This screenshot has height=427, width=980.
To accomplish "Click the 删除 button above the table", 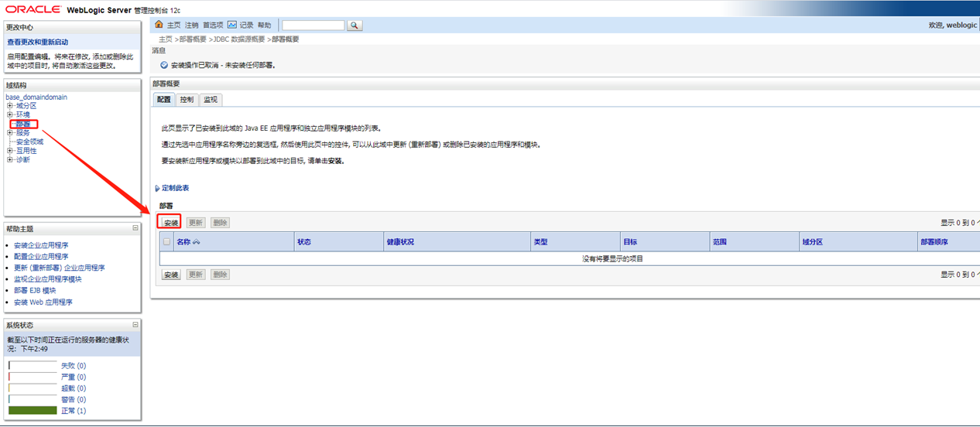I will click(221, 223).
